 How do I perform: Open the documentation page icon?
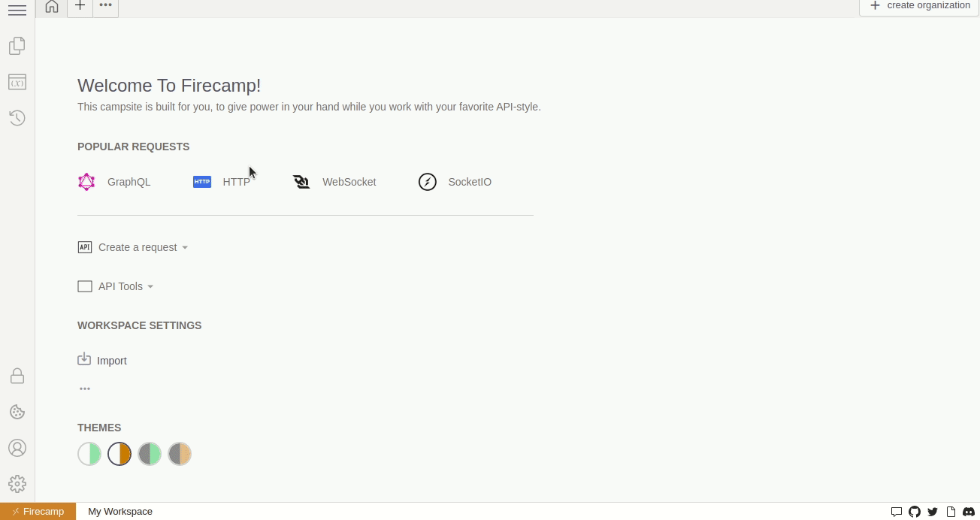click(x=951, y=512)
